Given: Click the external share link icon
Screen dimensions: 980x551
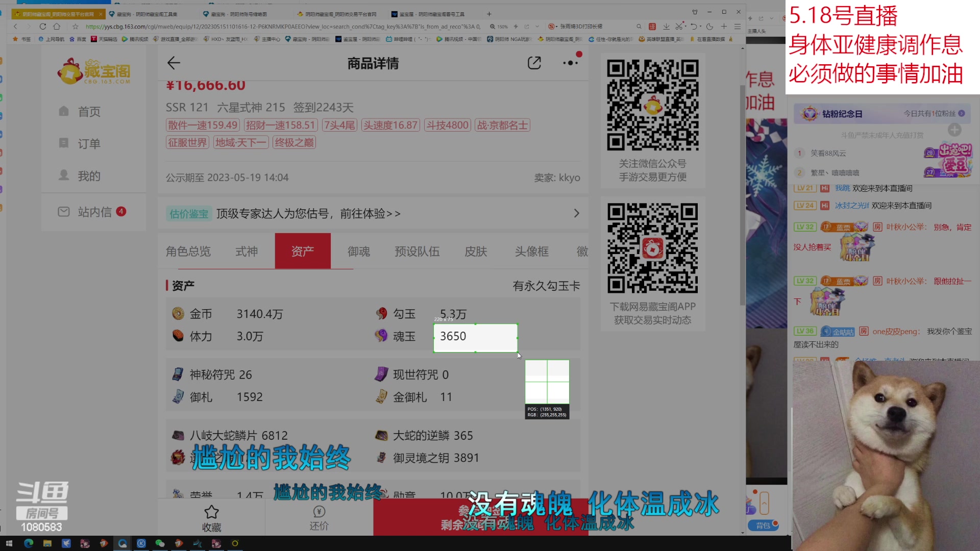Looking at the screenshot, I should tap(534, 63).
